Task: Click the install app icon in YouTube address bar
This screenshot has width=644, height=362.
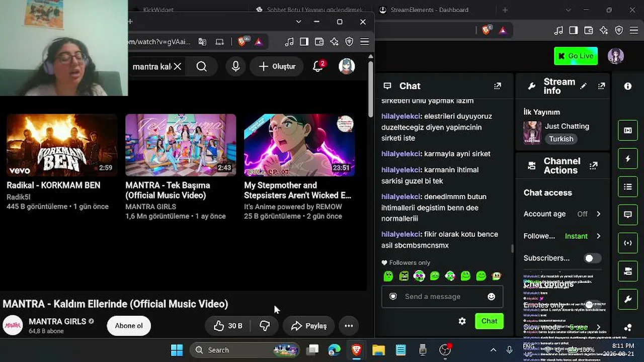Action: tap(220, 42)
